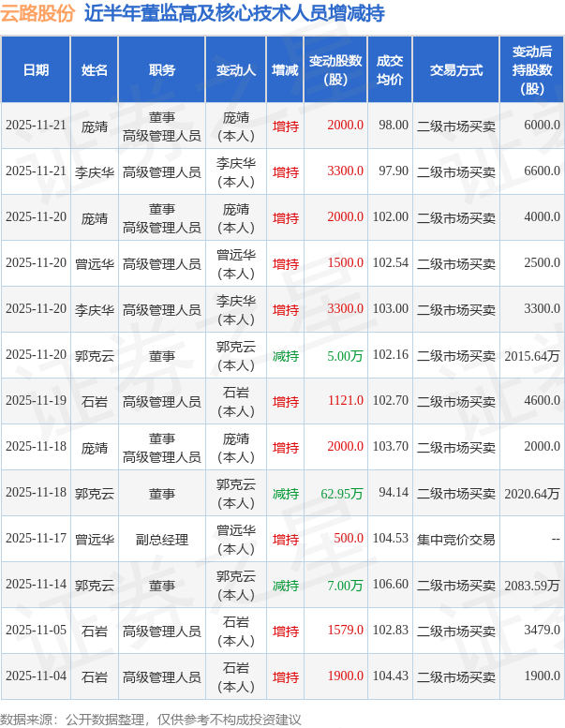The height and width of the screenshot is (728, 565).
Task: Select the 2020.64万 holdings cell
Action: 532,493
